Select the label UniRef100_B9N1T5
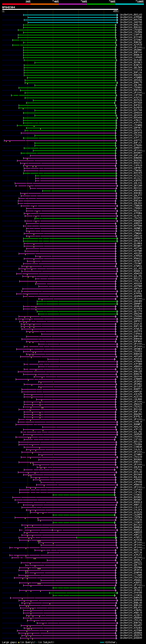 tap(131, 82)
